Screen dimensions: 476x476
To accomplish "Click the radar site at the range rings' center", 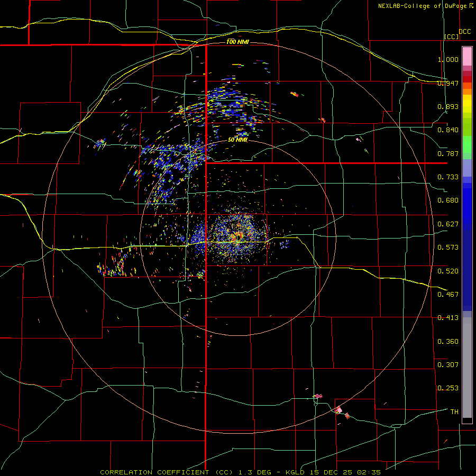I will [x=237, y=237].
